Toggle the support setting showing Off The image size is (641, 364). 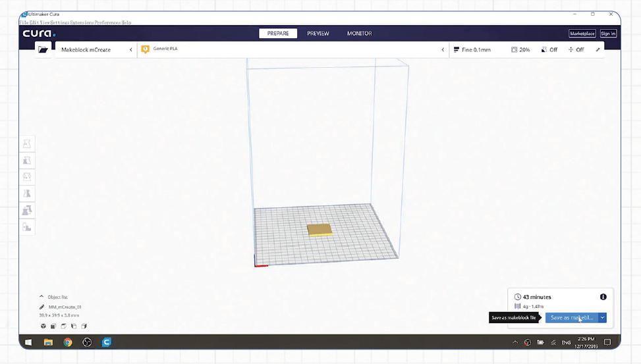[548, 49]
